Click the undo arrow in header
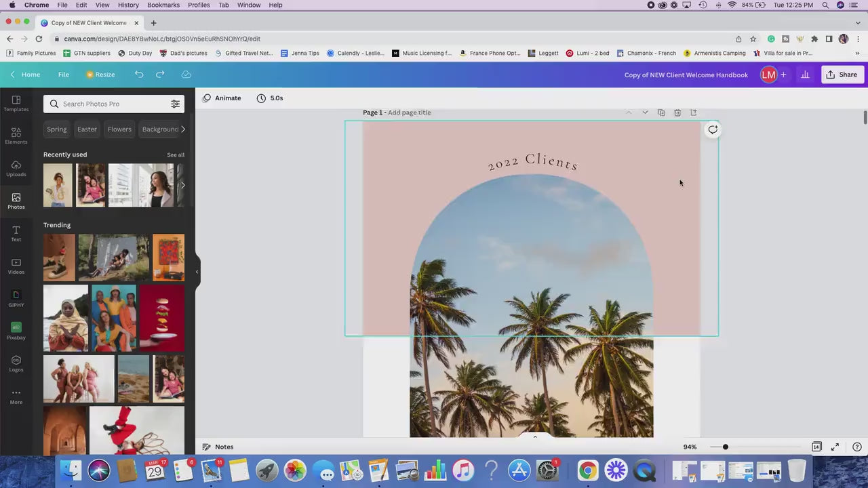 tap(139, 75)
